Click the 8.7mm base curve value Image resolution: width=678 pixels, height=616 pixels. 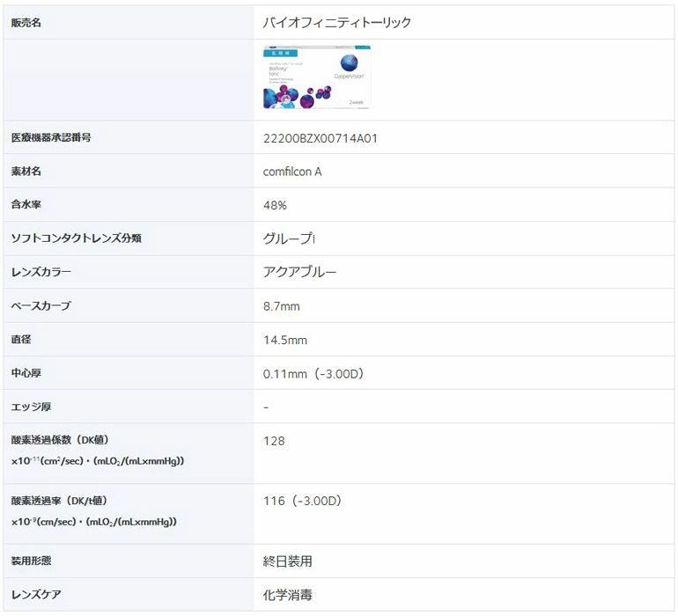coord(282,306)
